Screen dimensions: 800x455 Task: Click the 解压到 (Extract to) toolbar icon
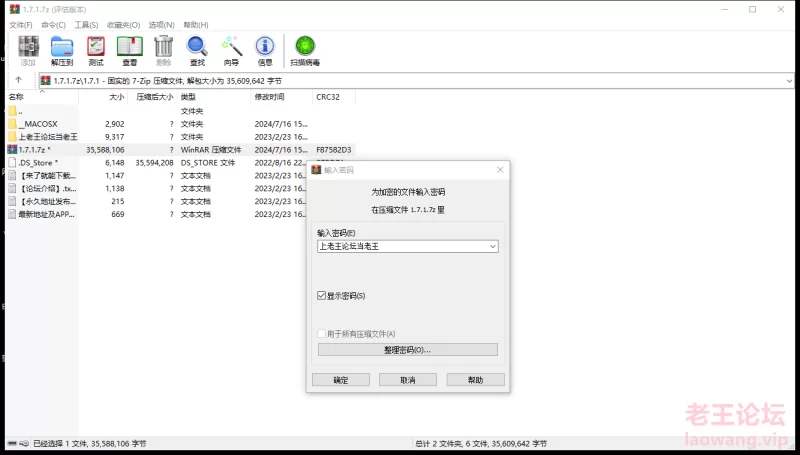(x=62, y=46)
